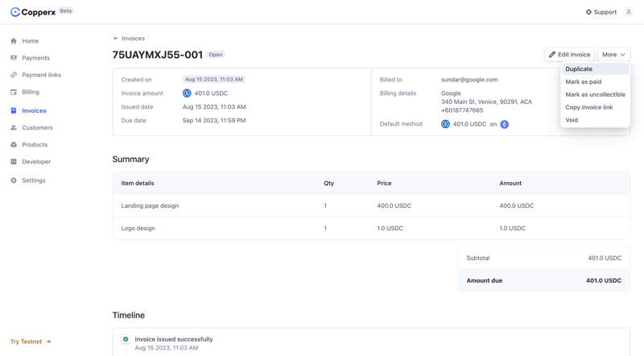Select the Payments icon in sidebar

point(14,58)
